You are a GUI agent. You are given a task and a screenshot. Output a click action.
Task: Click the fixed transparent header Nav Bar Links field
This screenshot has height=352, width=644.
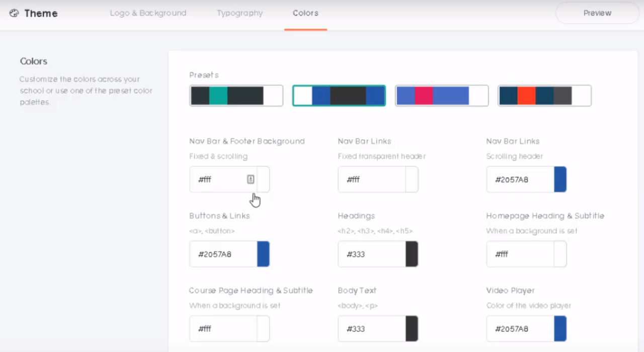pyautogui.click(x=371, y=180)
